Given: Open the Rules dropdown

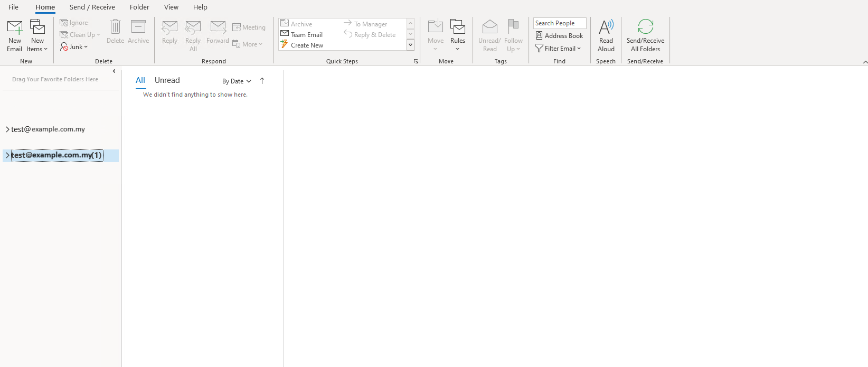Looking at the screenshot, I should 458,35.
